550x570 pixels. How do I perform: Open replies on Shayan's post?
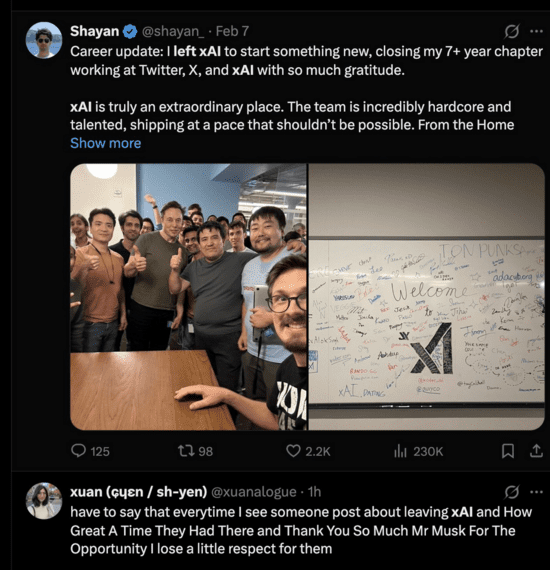tap(90, 451)
